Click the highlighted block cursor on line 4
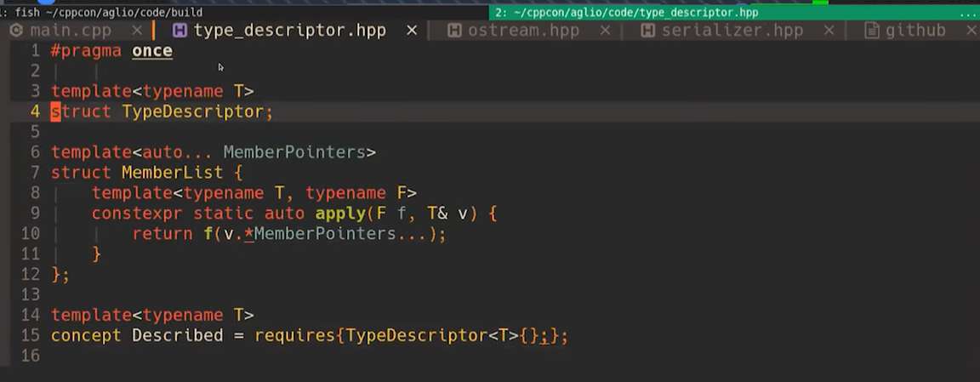This screenshot has width=980, height=382. (55, 111)
